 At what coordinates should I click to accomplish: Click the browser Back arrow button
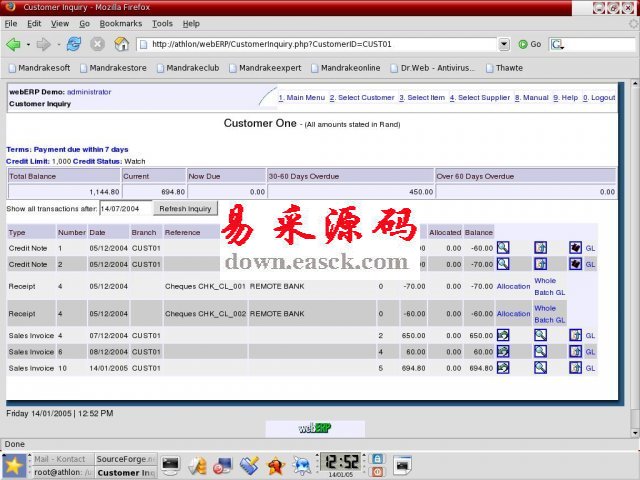click(x=13, y=44)
